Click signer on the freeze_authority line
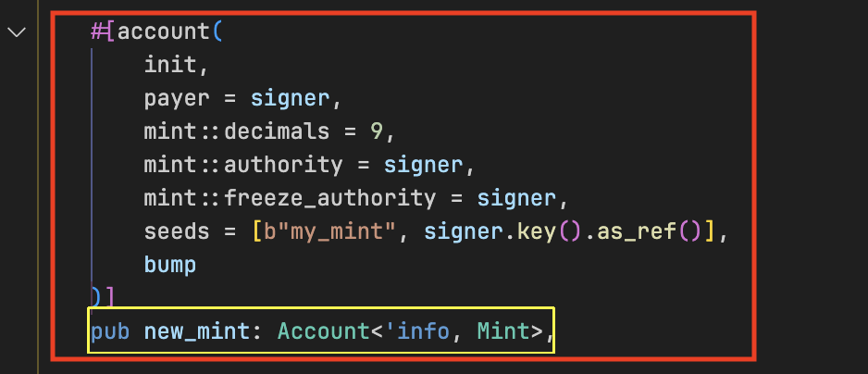Screen dimensions: 868x374 pyautogui.click(x=517, y=198)
